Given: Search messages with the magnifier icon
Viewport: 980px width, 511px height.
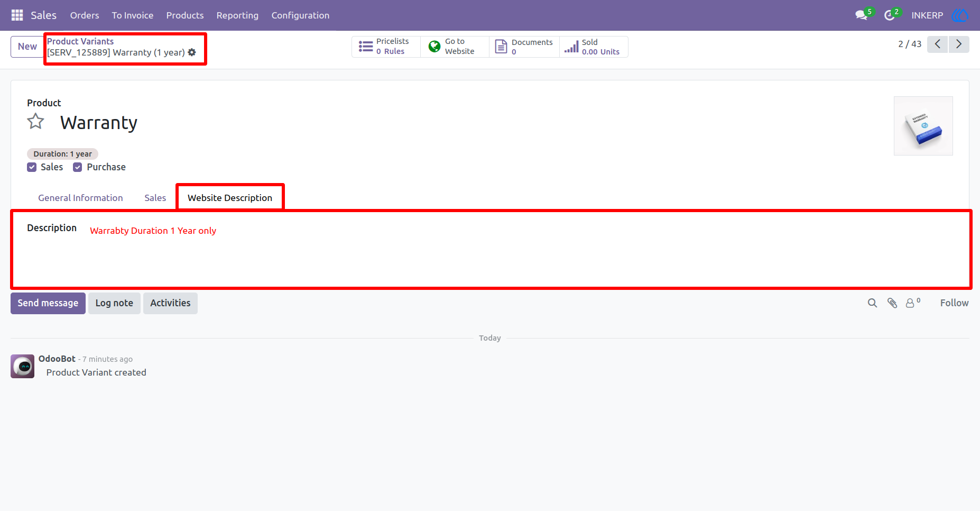Looking at the screenshot, I should coord(872,303).
